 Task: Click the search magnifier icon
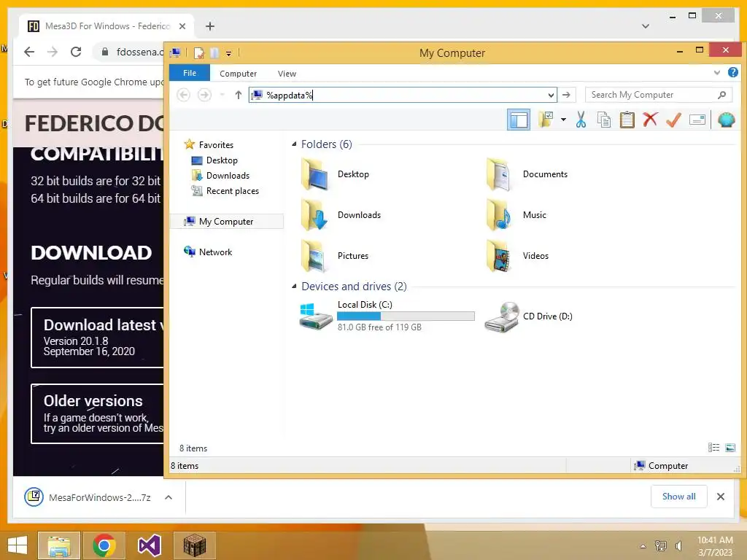point(721,95)
